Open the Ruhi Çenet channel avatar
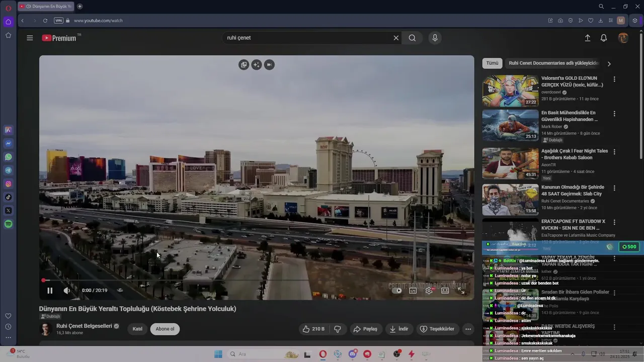 pyautogui.click(x=46, y=329)
